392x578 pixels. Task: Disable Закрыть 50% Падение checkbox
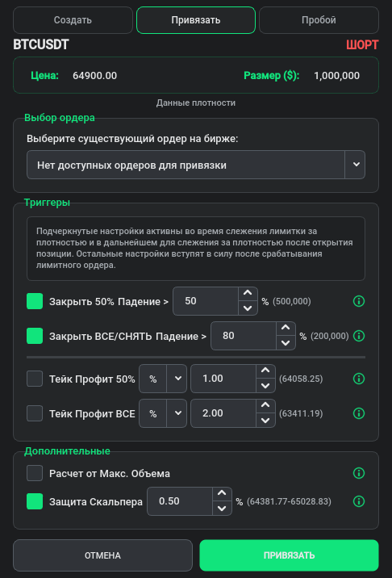(x=35, y=301)
